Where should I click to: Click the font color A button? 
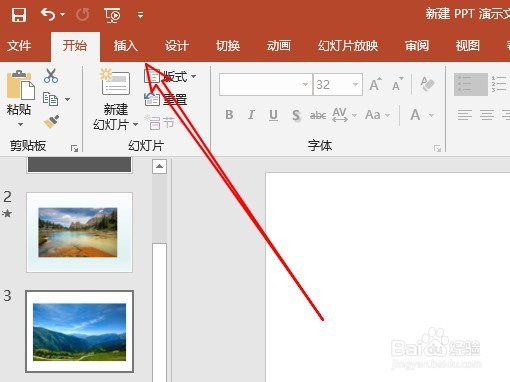[x=415, y=115]
